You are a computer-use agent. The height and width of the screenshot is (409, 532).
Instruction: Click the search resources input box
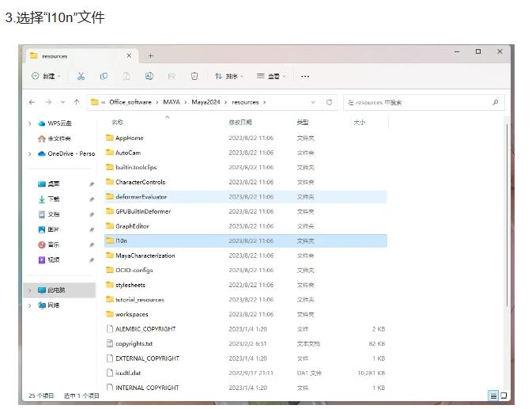click(419, 102)
